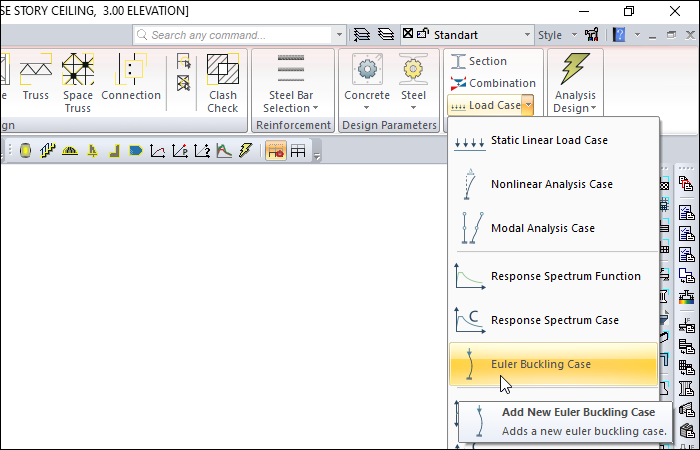This screenshot has height=450, width=700.
Task: Click the graph icon with question mark
Action: (x=202, y=151)
